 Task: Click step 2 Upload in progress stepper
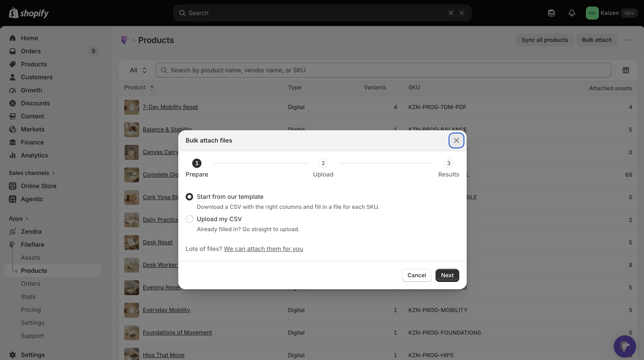(x=323, y=168)
